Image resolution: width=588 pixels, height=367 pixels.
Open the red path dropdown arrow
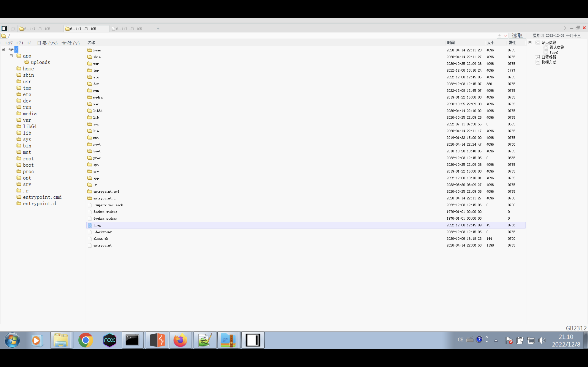point(505,36)
